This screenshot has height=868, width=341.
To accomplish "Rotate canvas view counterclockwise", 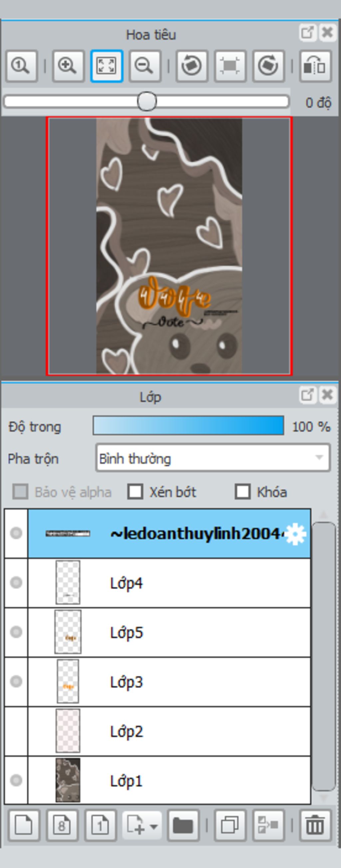I will coord(191,66).
